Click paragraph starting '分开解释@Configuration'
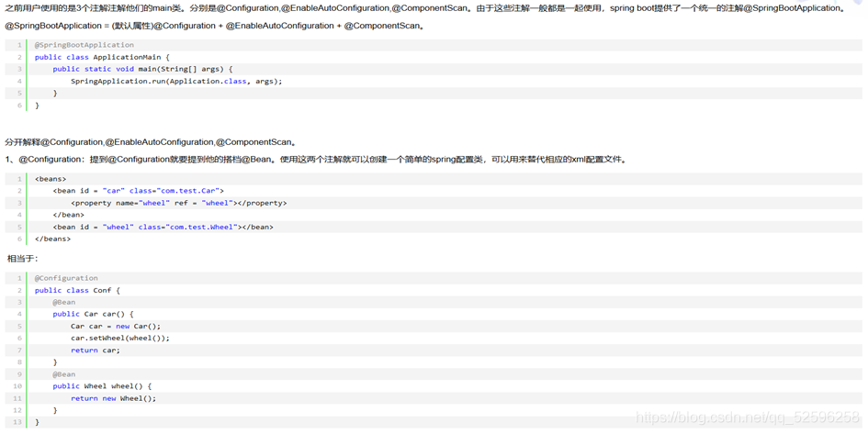868x434 pixels. [151, 142]
